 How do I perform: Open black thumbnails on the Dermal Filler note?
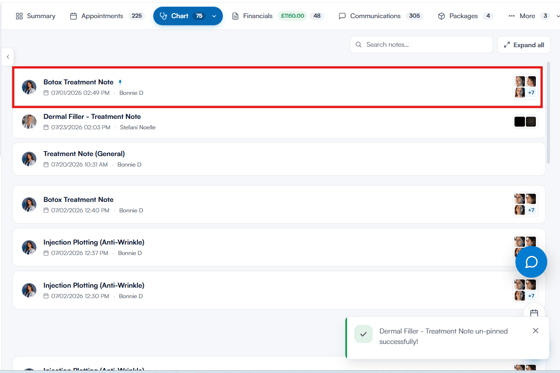525,122
